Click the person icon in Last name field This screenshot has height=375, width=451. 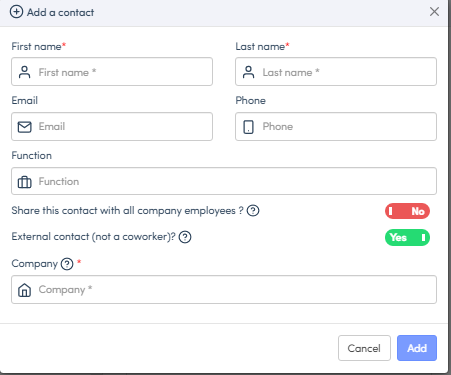pos(248,72)
